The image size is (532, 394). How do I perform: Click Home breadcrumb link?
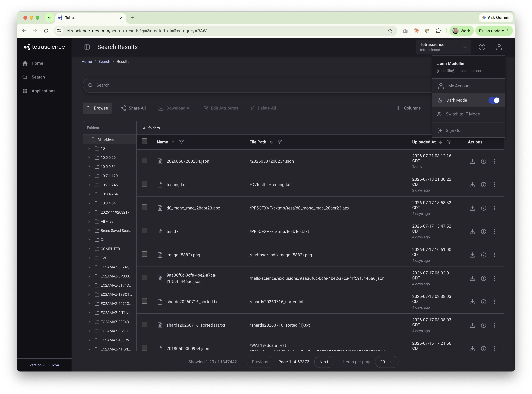coord(87,61)
